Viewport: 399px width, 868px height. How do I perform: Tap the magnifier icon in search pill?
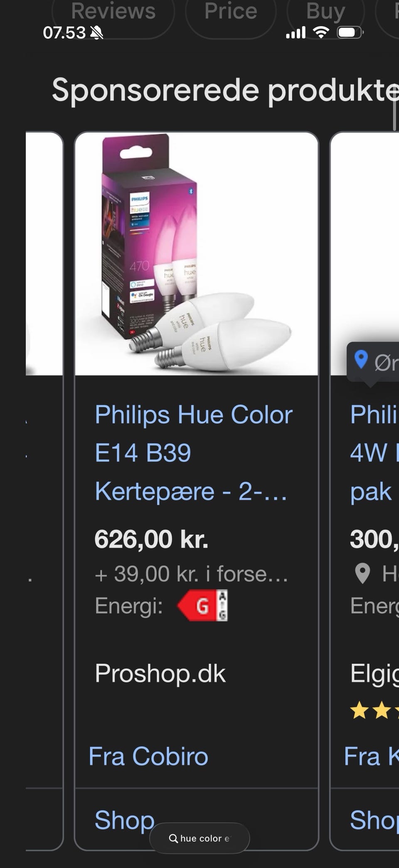pos(173,838)
